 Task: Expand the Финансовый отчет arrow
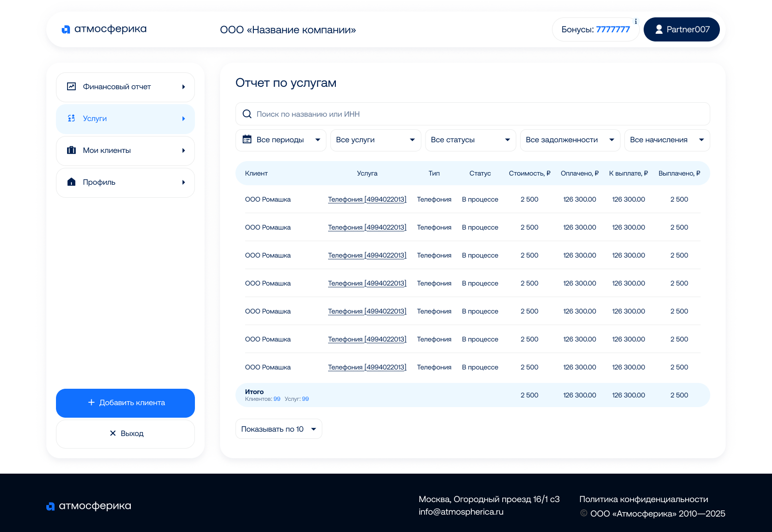[183, 87]
